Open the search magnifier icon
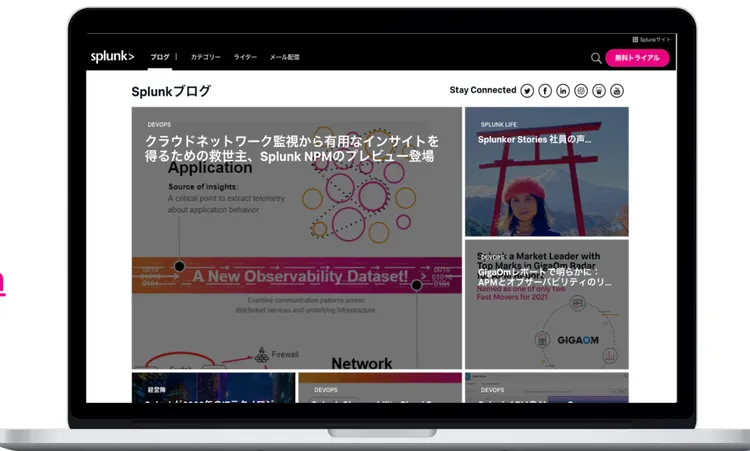Viewport: 750px width, 451px height. click(596, 58)
